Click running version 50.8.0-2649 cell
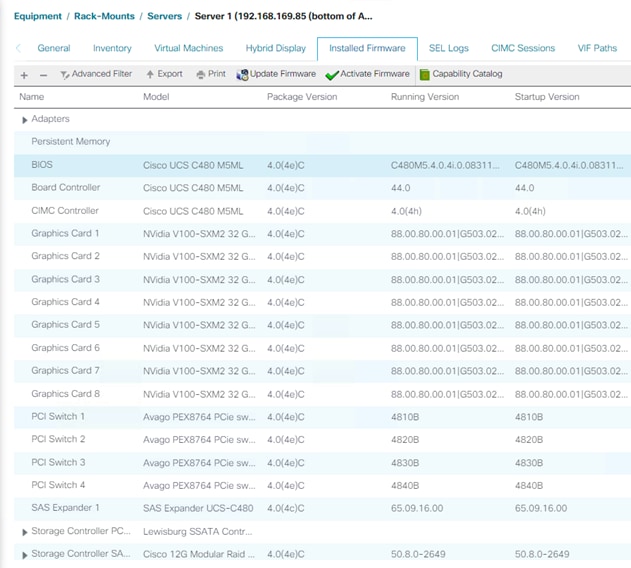 tap(418, 554)
